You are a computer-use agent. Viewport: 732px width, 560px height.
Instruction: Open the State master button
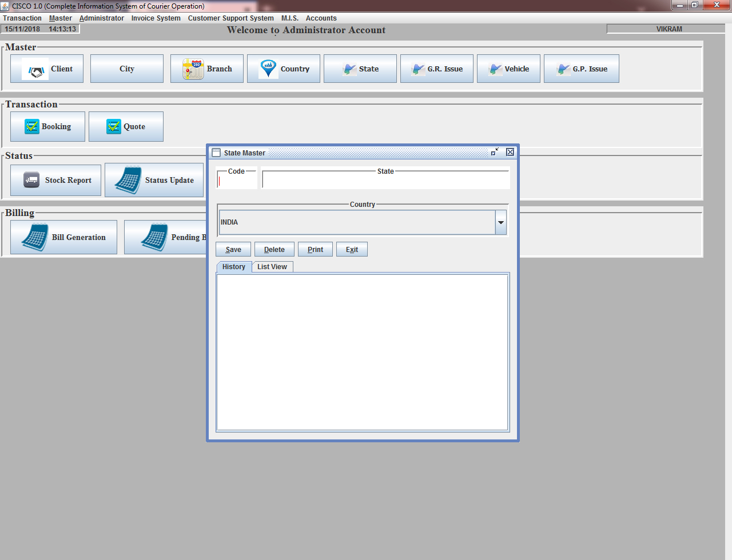[x=360, y=69]
